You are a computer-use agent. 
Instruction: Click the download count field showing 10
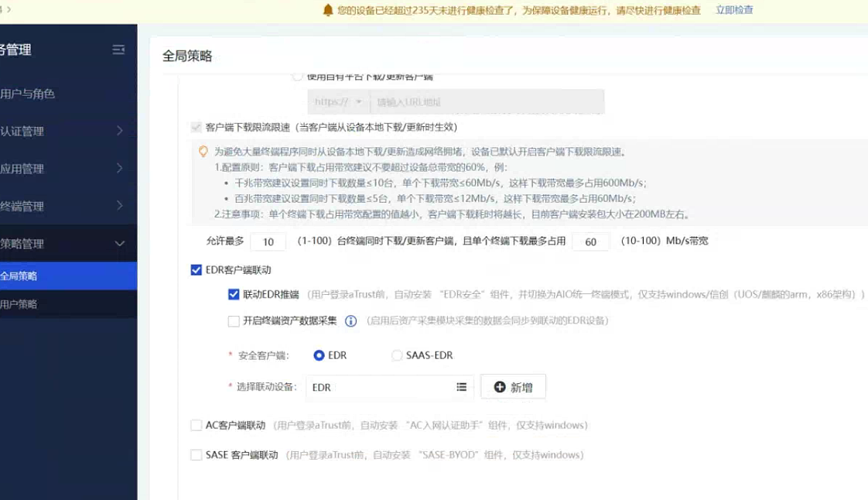[268, 241]
